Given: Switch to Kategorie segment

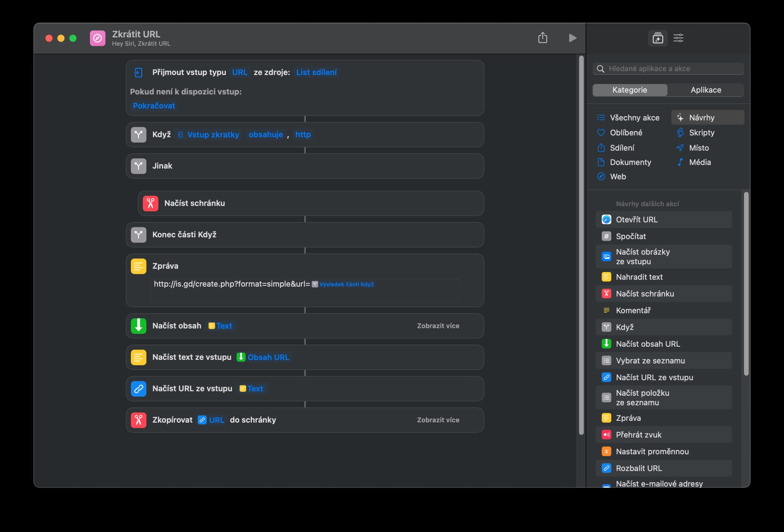Looking at the screenshot, I should pyautogui.click(x=629, y=90).
